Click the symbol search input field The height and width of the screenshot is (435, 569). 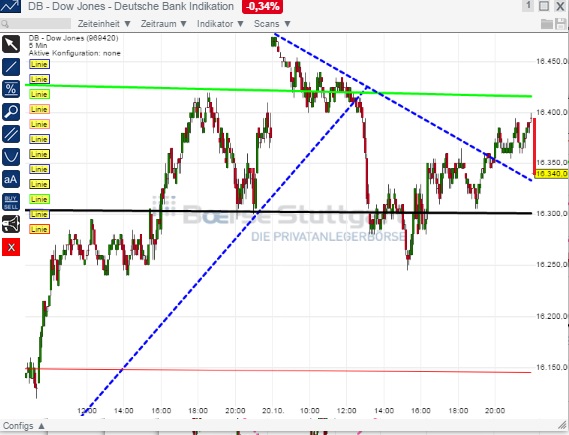click(x=36, y=24)
